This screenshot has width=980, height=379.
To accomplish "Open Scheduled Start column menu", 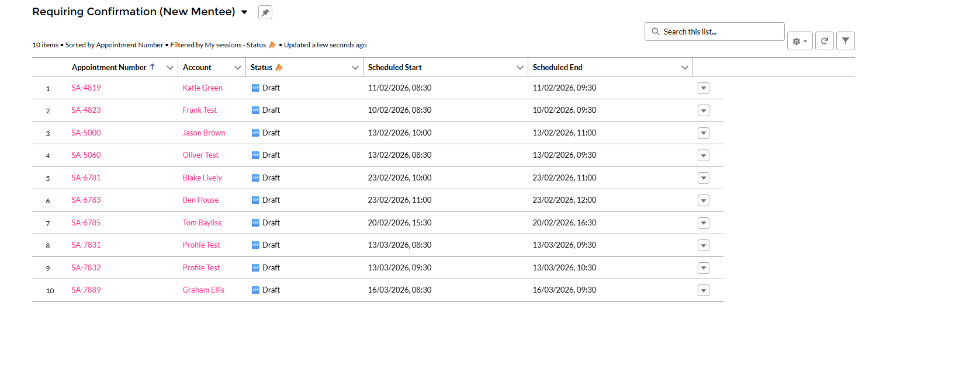I will click(520, 68).
